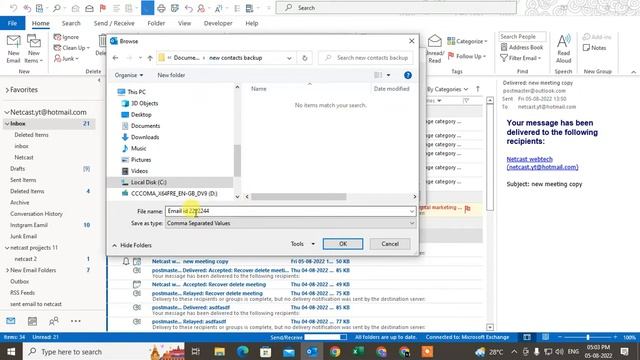This screenshot has width=640, height=360.
Task: Open Clean Up menu in ribbon
Action: click(72, 48)
